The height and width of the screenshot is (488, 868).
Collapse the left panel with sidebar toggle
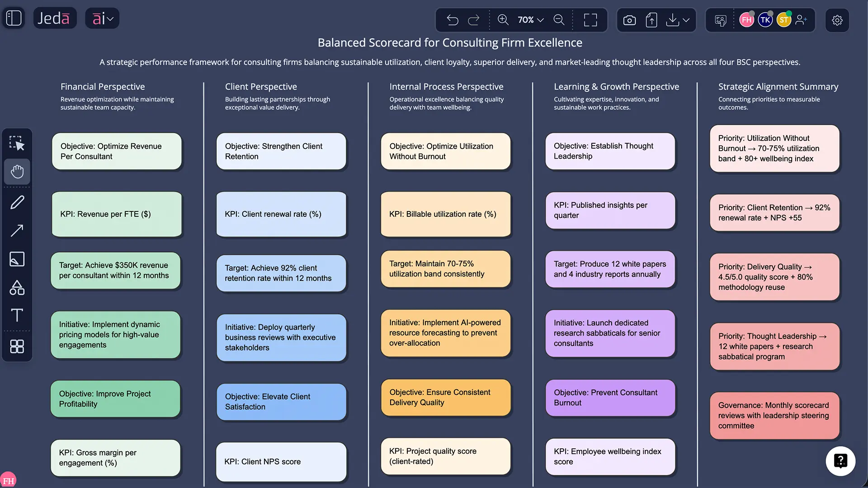click(13, 18)
